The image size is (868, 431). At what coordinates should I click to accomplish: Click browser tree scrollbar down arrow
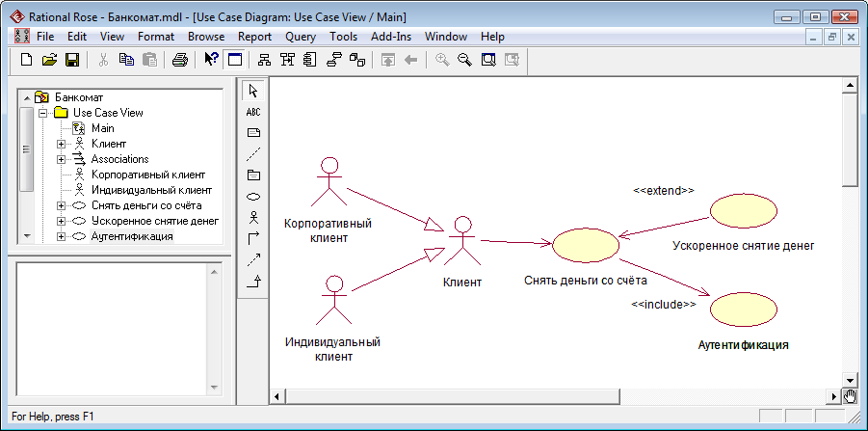pos(27,236)
